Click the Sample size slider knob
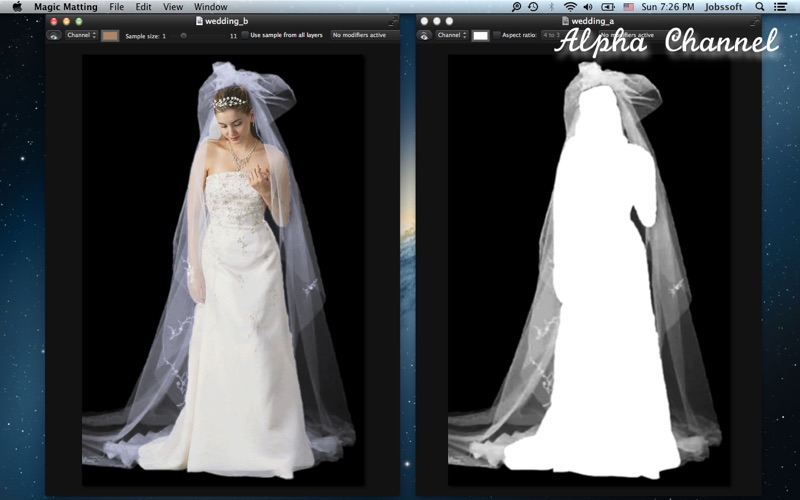800x500 pixels. [184, 36]
